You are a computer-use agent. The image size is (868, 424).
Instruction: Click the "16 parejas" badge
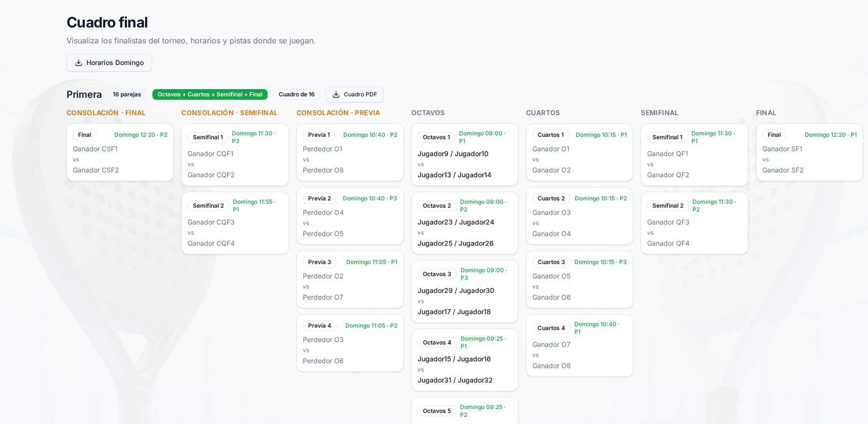click(127, 94)
